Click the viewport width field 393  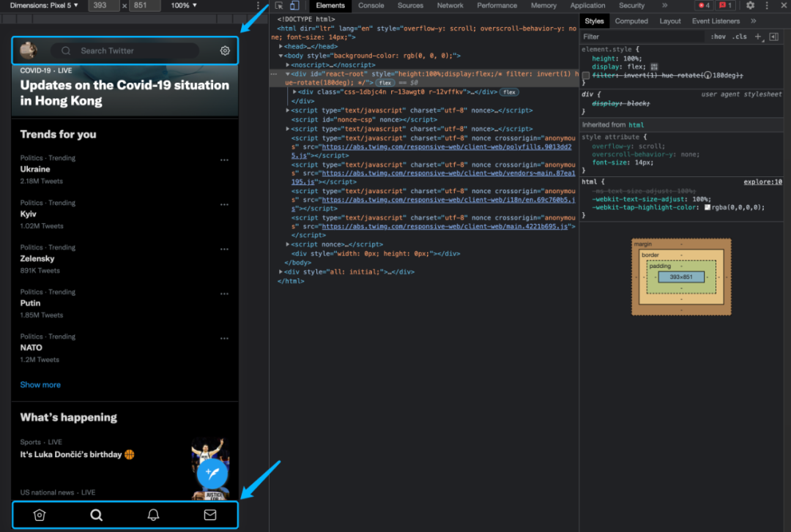103,6
